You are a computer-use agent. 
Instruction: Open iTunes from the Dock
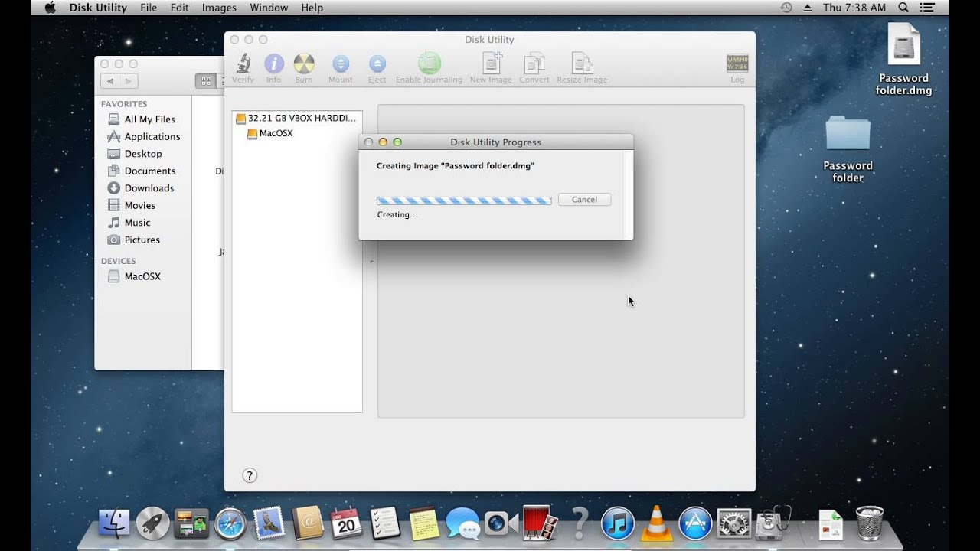pyautogui.click(x=618, y=524)
